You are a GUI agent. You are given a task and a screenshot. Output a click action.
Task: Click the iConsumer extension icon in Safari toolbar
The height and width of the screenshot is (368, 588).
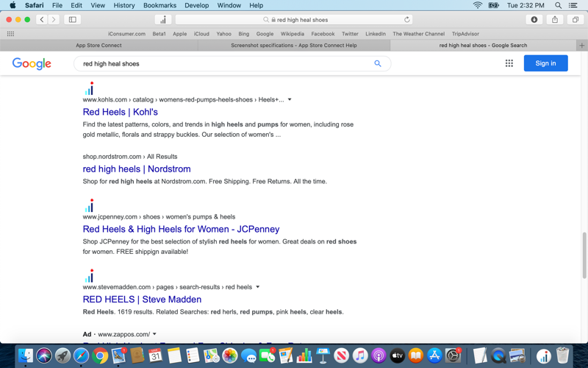pos(163,20)
